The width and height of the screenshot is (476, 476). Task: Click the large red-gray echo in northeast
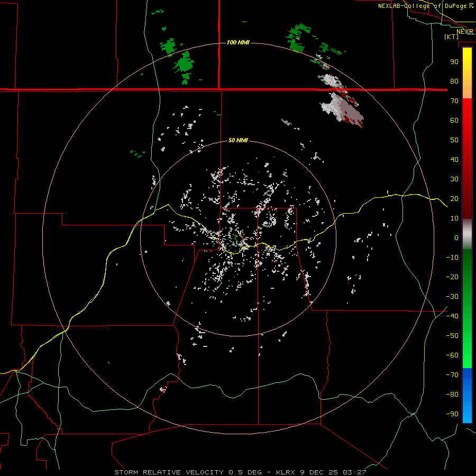tap(342, 109)
